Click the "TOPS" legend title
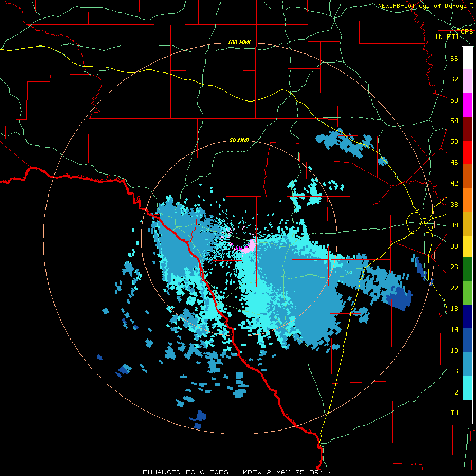476x476 pixels. [465, 32]
